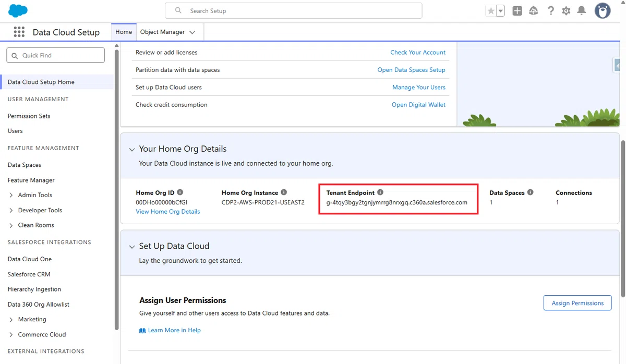Open Salesforce CRM in sidebar
Viewport: 626px width, 364px height.
coord(29,274)
